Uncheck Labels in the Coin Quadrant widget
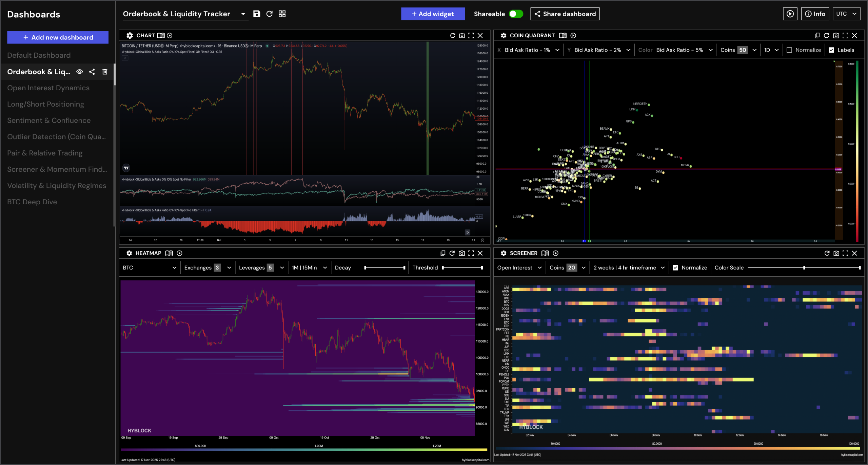868x465 pixels. 832,50
